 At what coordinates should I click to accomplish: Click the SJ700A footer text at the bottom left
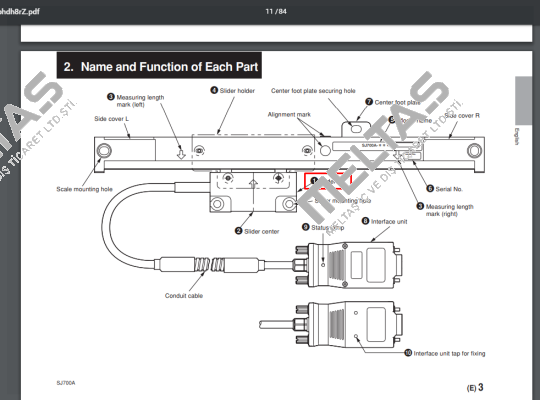click(x=66, y=383)
